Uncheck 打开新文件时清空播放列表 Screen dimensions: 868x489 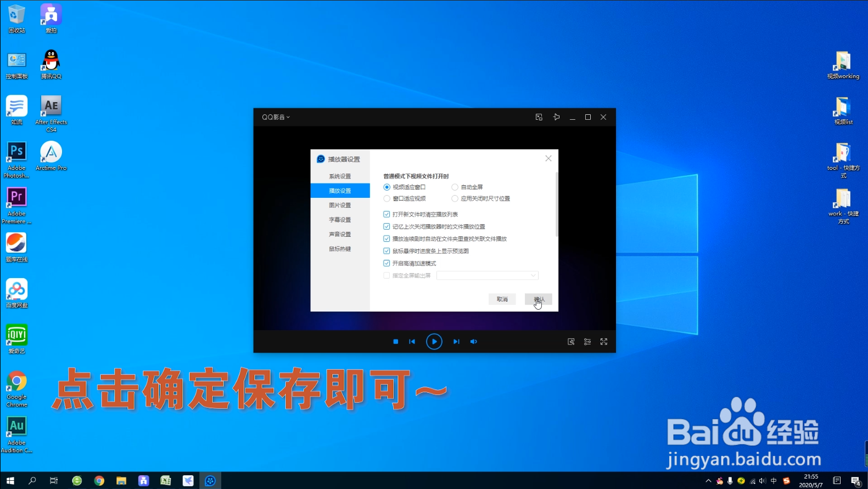click(387, 214)
